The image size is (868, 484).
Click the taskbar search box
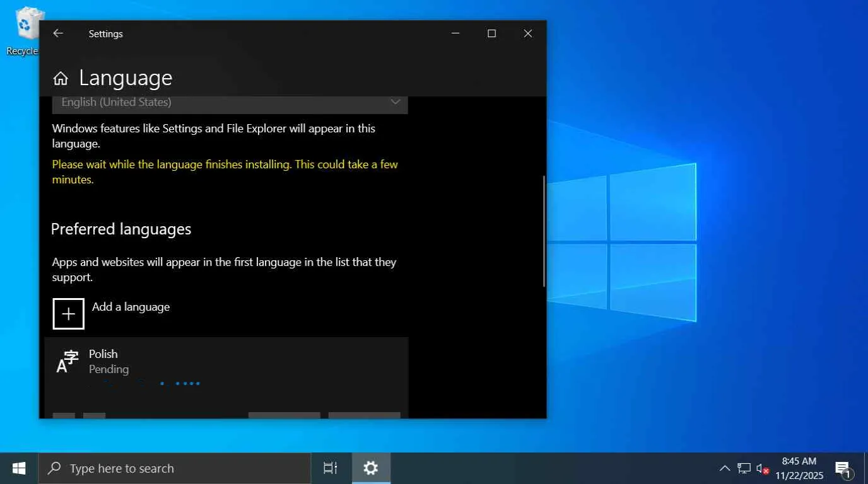[x=175, y=468]
